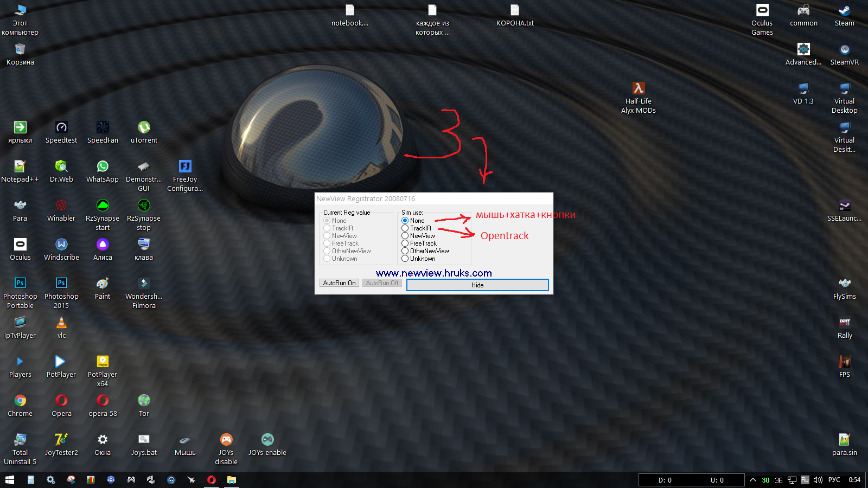Launch the SteamVR desktop shortcut
Screen dimensions: 868x488
pos(844,55)
